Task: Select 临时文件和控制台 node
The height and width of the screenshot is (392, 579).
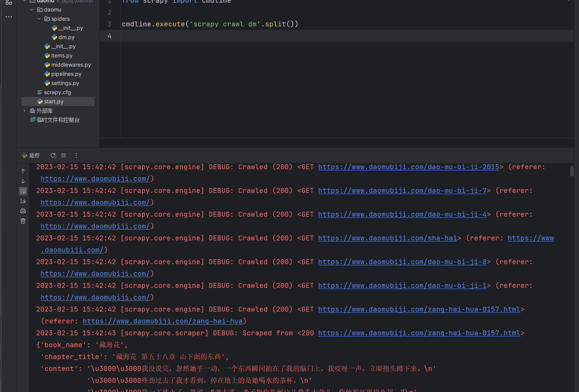Action: [55, 120]
